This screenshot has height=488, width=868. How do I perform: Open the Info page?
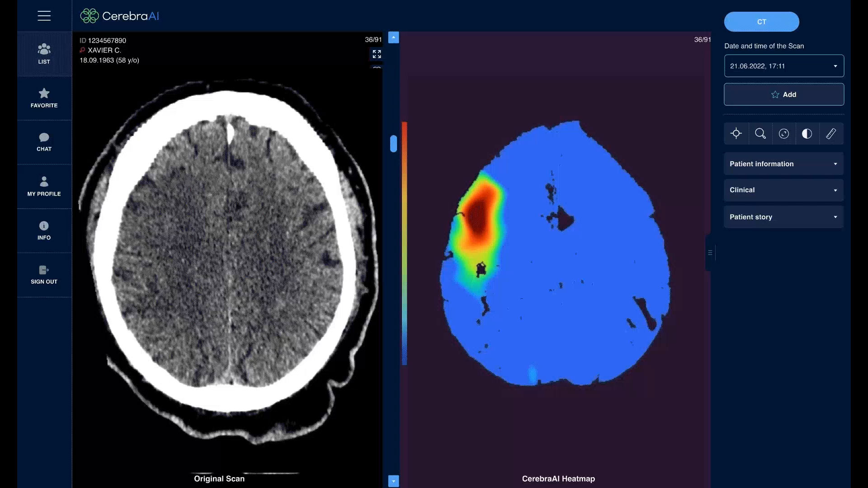44,230
